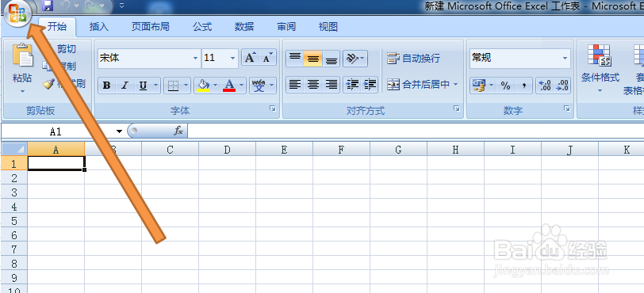Toggle Italic formatting
The height and width of the screenshot is (293, 644).
point(125,86)
